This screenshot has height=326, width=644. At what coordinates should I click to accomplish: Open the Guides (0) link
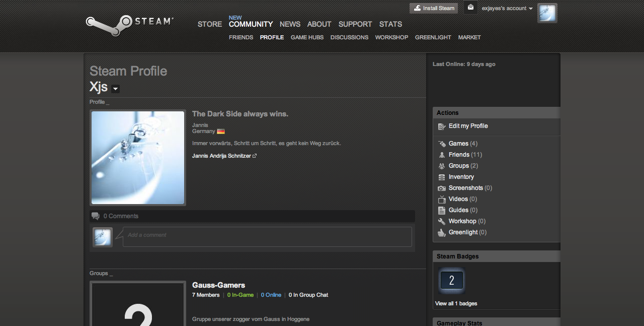(x=463, y=210)
